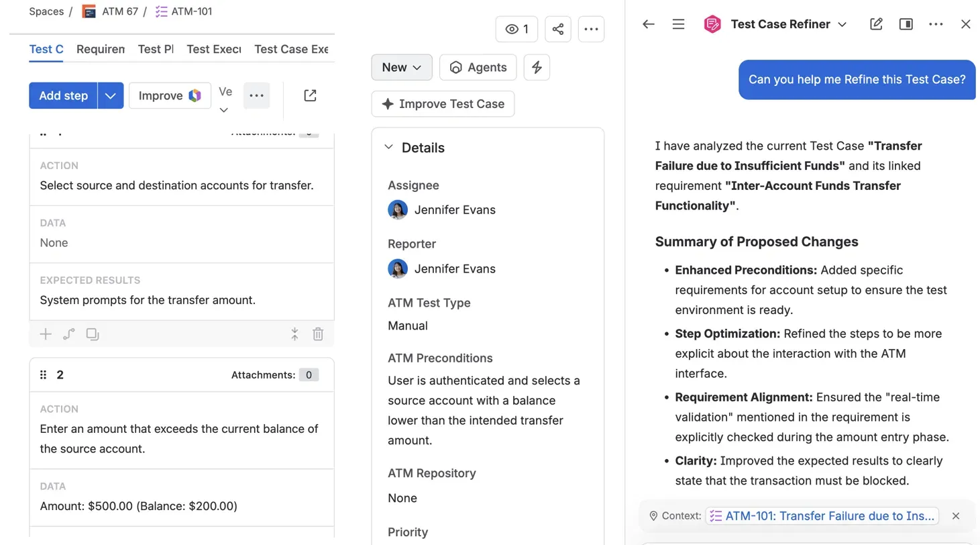
Task: Open more options in the Test Case Refiner header
Action: click(x=936, y=24)
